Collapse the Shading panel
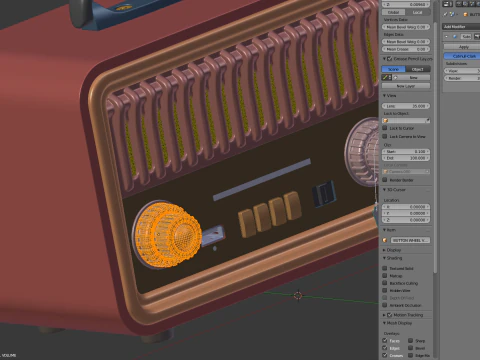480x360 pixels. [x=384, y=258]
